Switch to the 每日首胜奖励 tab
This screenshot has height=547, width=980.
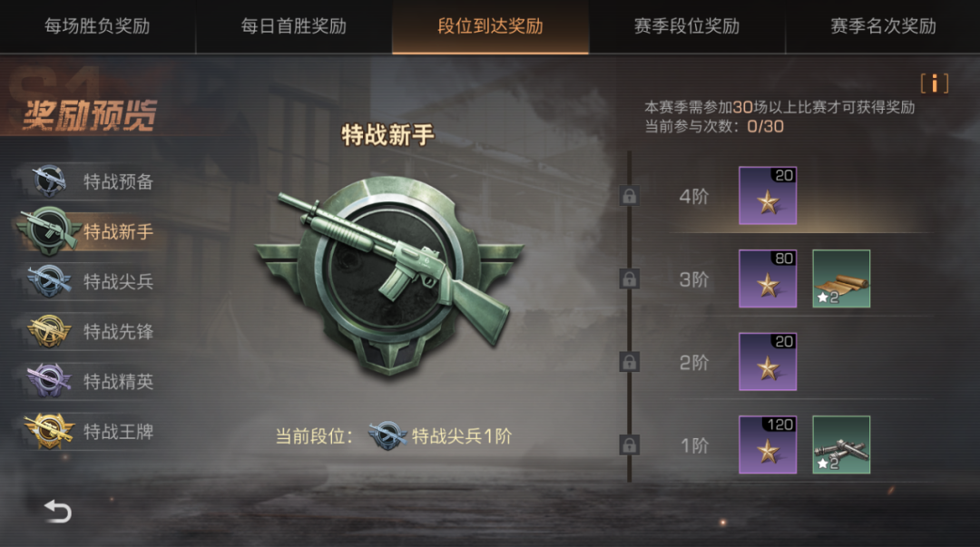pyautogui.click(x=294, y=26)
